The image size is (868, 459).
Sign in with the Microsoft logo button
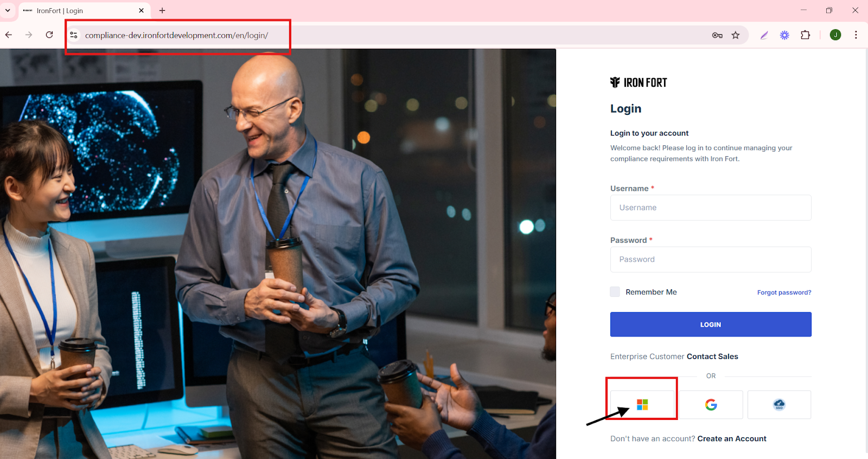642,404
